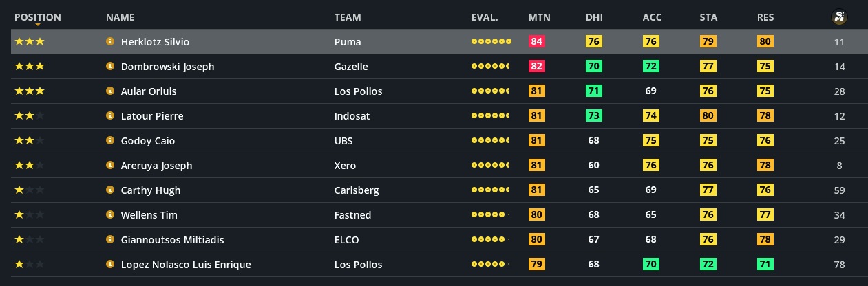Click the Puma team name

[348, 42]
